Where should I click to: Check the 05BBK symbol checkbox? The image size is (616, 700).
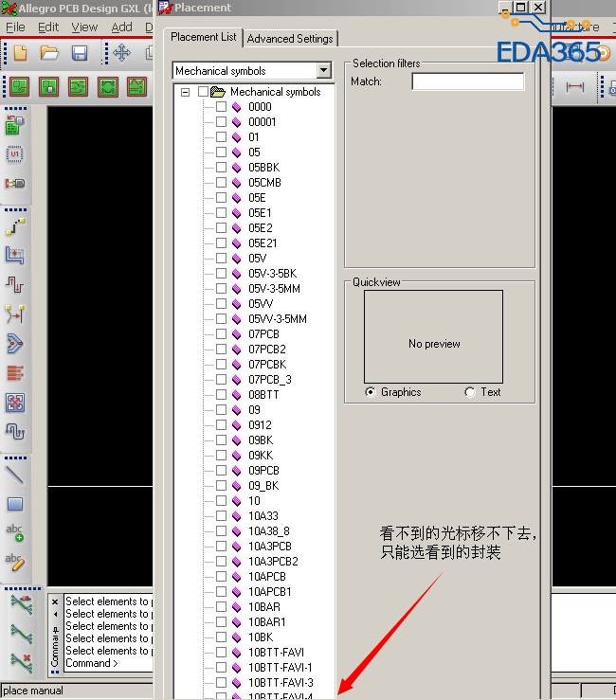[x=221, y=168]
